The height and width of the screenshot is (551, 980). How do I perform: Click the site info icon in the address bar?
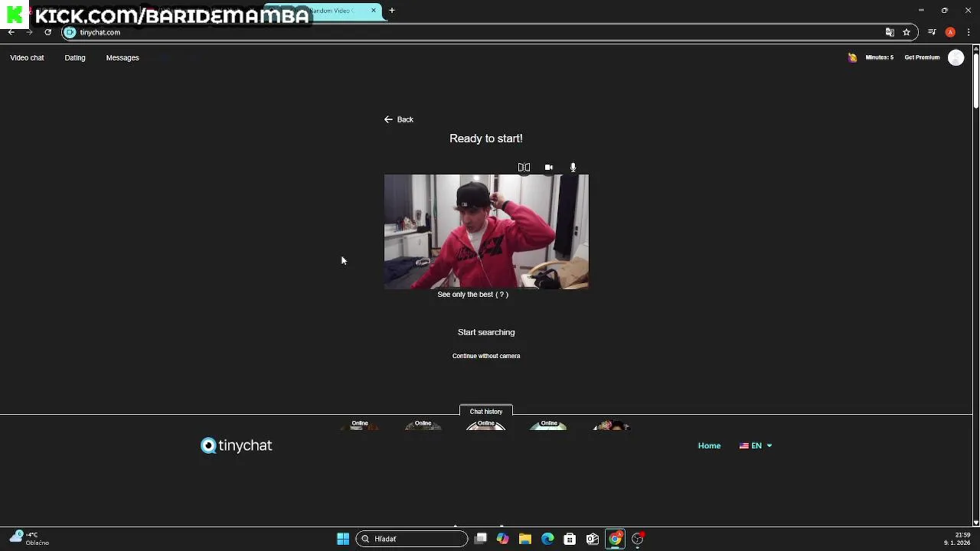[x=70, y=32]
